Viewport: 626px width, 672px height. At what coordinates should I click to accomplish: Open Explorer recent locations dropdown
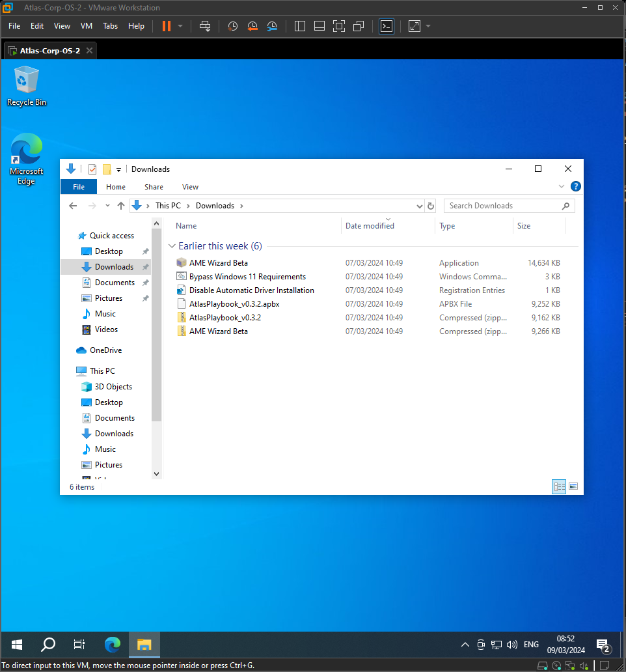107,206
